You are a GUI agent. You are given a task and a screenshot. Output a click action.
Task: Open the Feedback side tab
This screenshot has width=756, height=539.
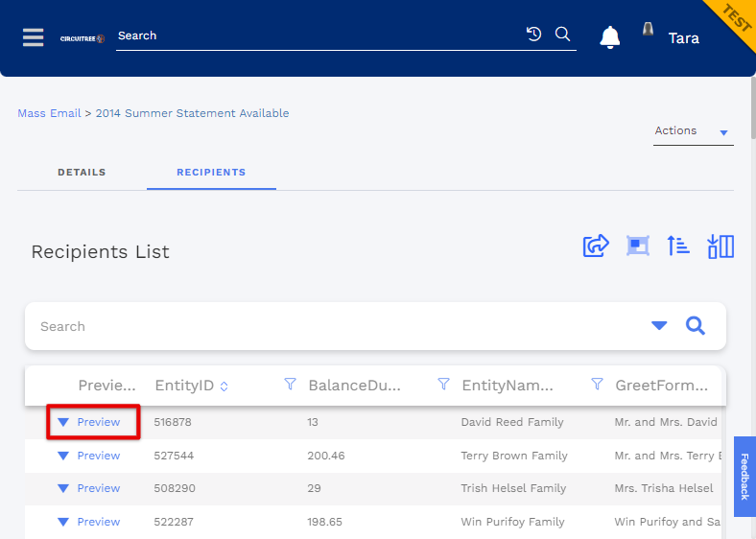[x=744, y=477]
